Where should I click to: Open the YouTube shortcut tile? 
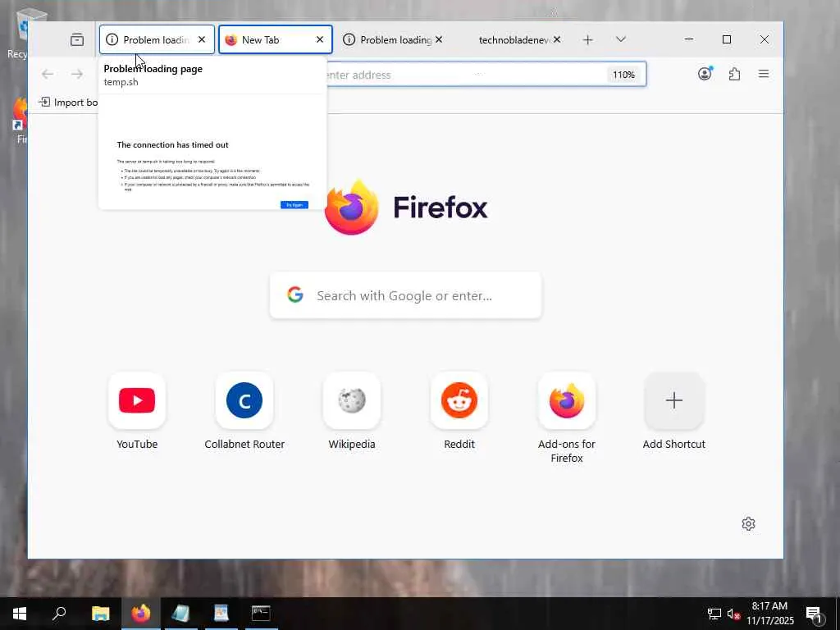click(x=137, y=400)
